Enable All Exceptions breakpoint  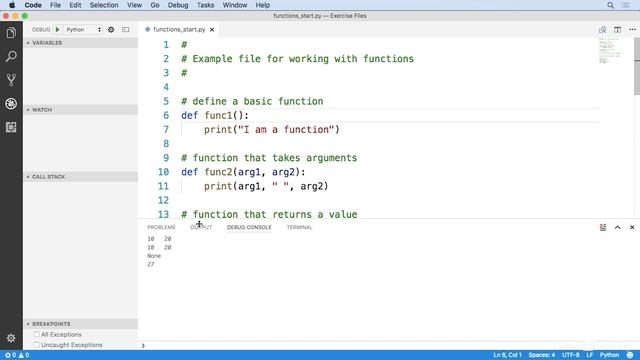tap(37, 334)
